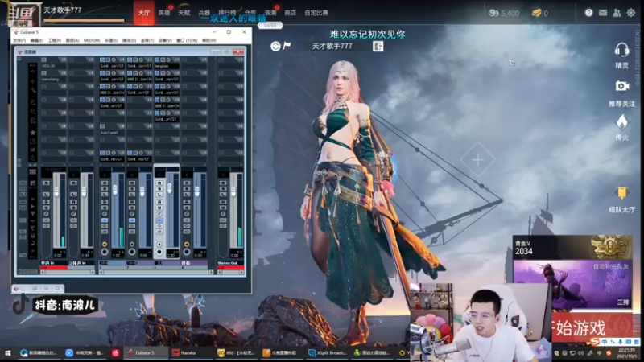Click the 开始游戏 start game button
The height and width of the screenshot is (362, 644).
(592, 327)
